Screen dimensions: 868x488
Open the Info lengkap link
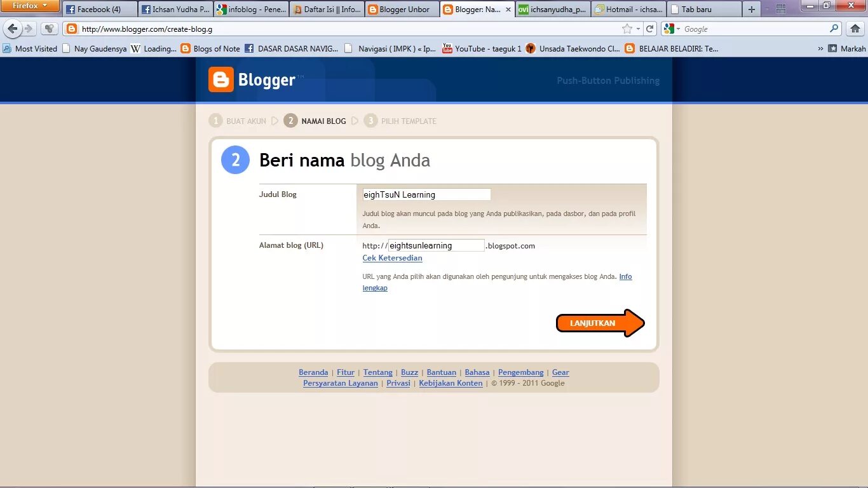(x=625, y=276)
